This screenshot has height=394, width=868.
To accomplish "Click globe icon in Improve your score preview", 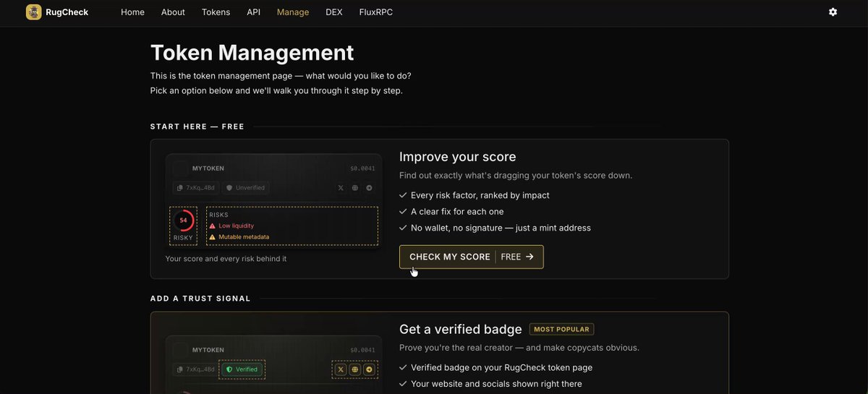I will [x=355, y=188].
